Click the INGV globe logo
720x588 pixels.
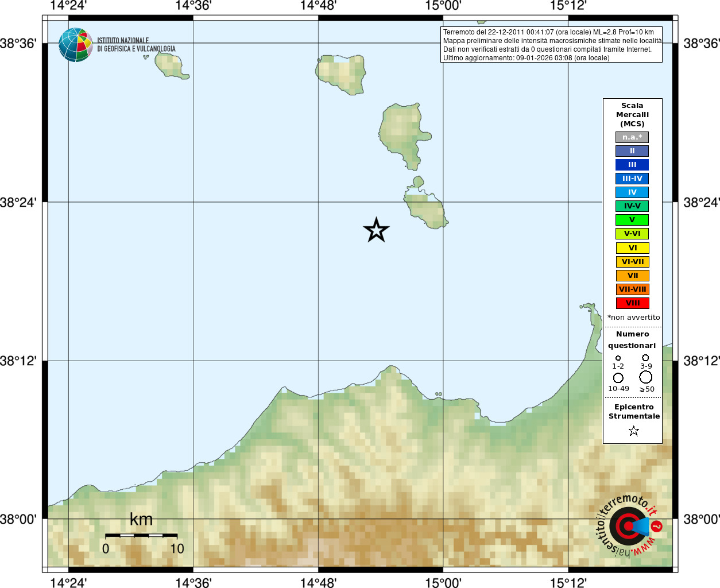76,45
